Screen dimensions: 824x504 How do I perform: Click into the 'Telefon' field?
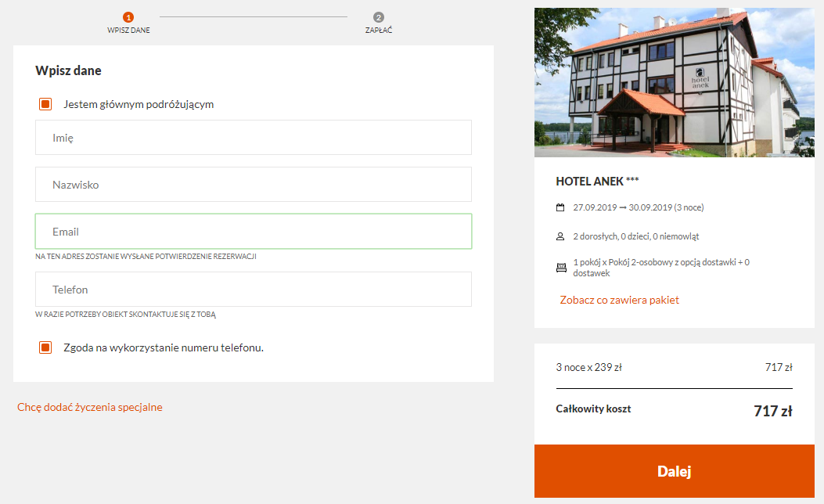pos(254,289)
